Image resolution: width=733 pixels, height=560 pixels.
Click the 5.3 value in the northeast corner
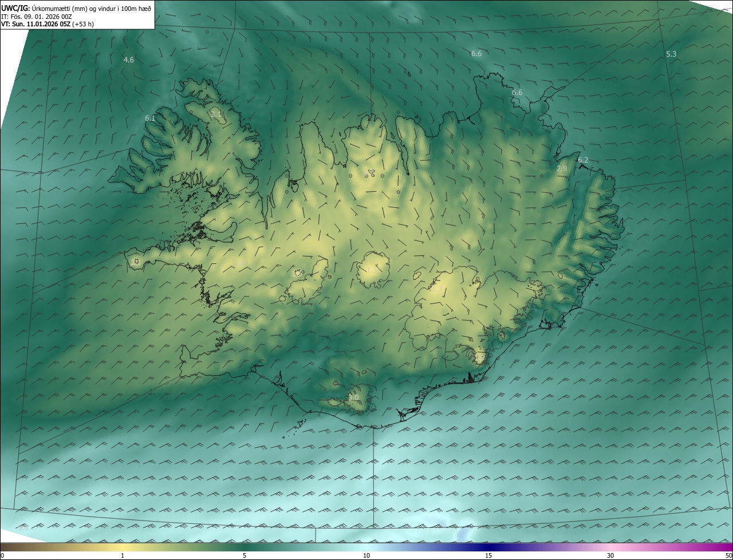(671, 54)
